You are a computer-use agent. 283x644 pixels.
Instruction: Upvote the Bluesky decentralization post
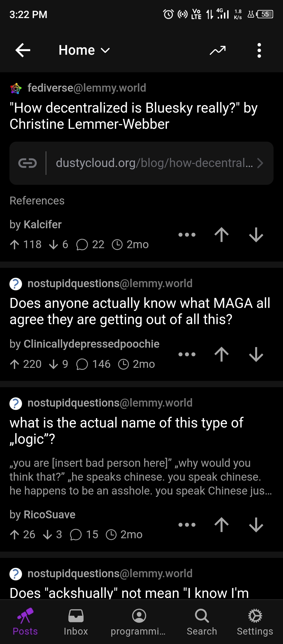tap(222, 235)
